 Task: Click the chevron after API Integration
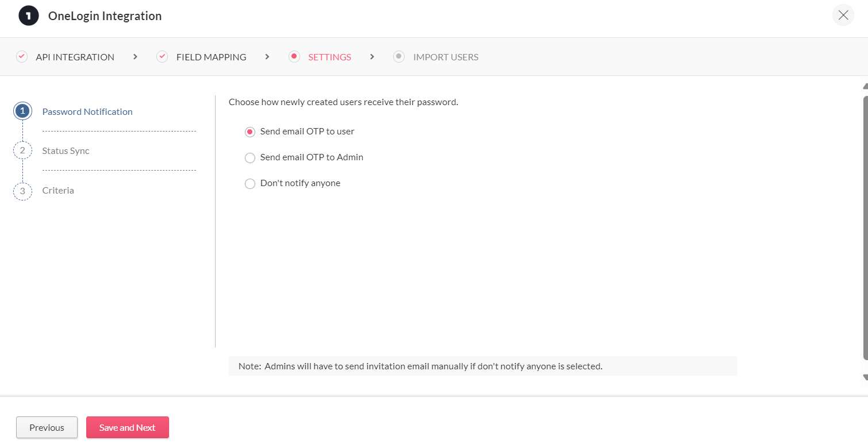pos(135,56)
